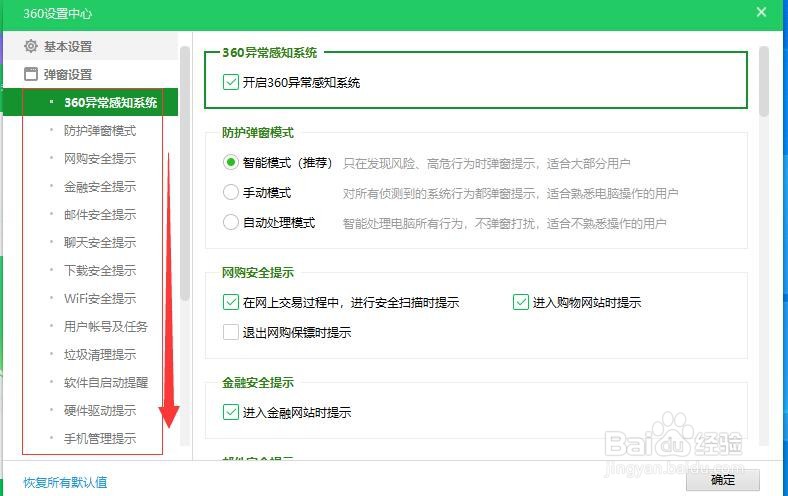Image resolution: width=788 pixels, height=496 pixels.
Task: Click the sidebar list scrollbar thumb
Action: click(x=185, y=173)
